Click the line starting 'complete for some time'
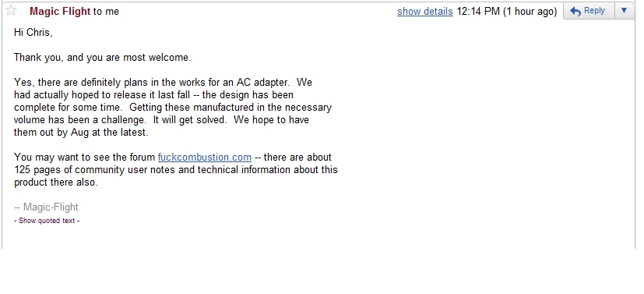Viewport: 644px width, 294px height. pyautogui.click(x=173, y=108)
